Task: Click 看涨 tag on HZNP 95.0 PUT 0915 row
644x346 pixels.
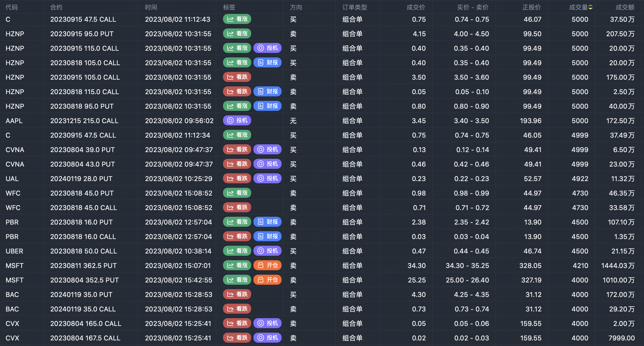Action: [x=237, y=34]
